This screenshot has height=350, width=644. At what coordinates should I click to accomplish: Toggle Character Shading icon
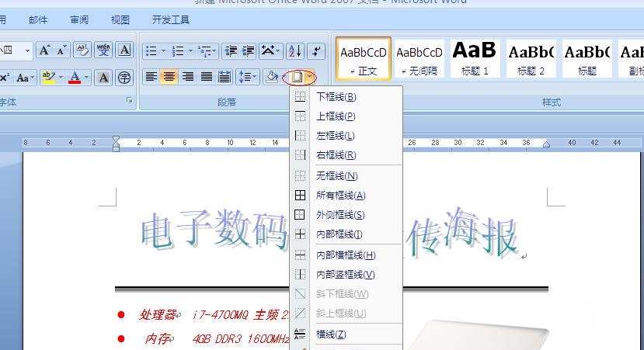(103, 77)
